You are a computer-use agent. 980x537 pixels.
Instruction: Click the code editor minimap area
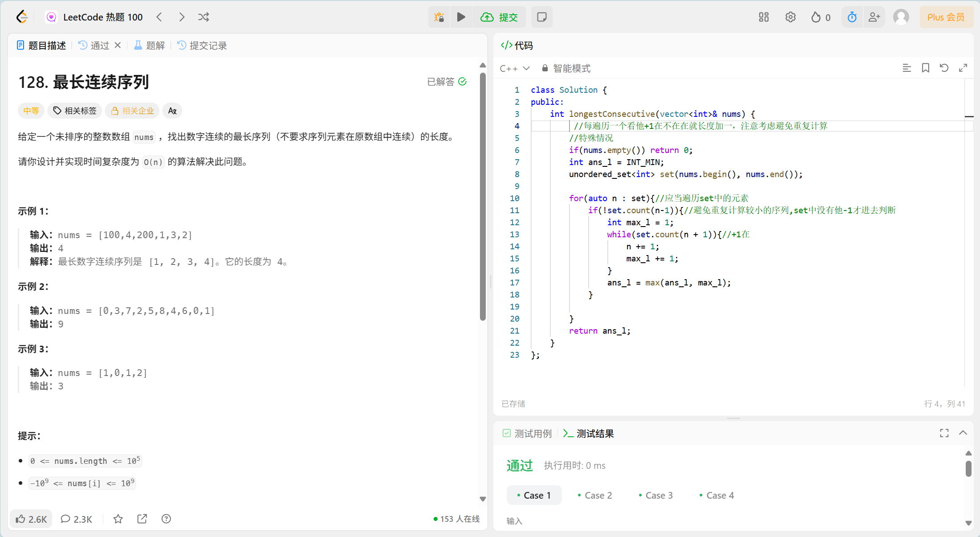point(969,232)
